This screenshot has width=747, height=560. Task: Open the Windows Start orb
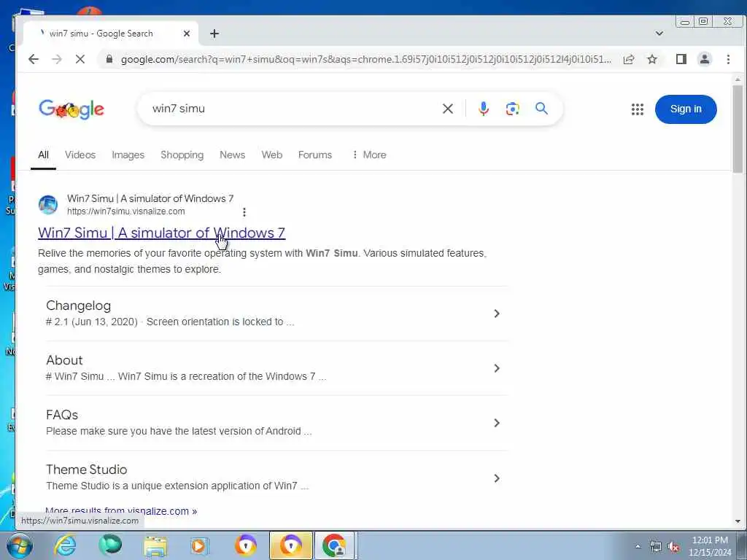(x=18, y=545)
